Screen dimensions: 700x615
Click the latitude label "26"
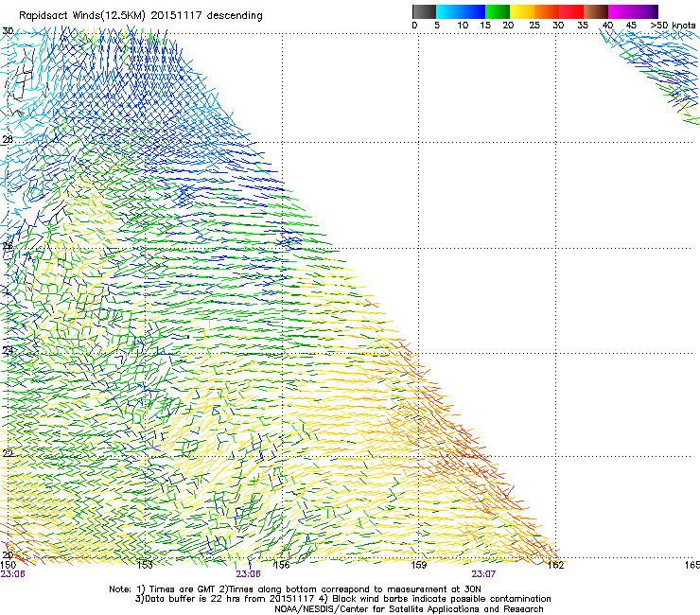tap(8, 246)
